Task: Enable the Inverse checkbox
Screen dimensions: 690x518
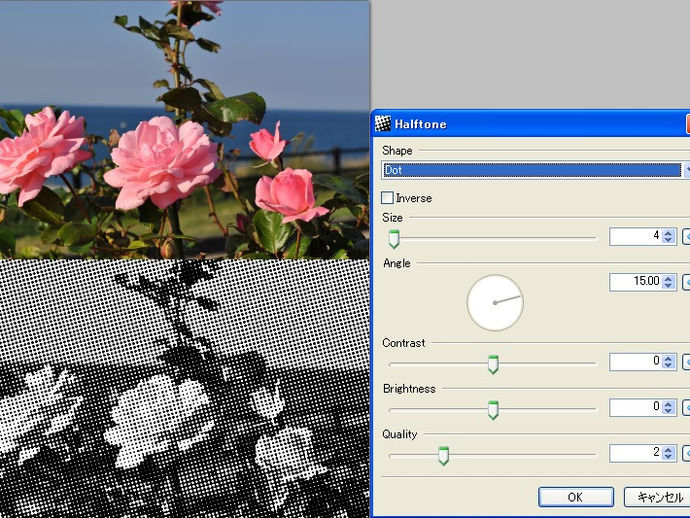Action: 387,198
